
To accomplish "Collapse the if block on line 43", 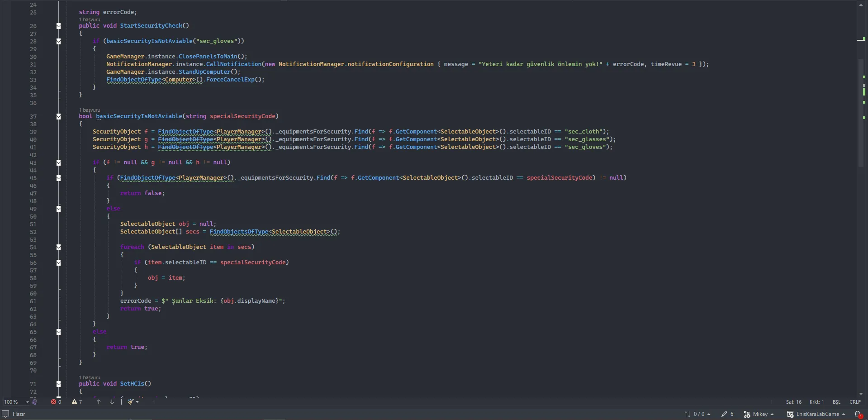I will pyautogui.click(x=58, y=162).
